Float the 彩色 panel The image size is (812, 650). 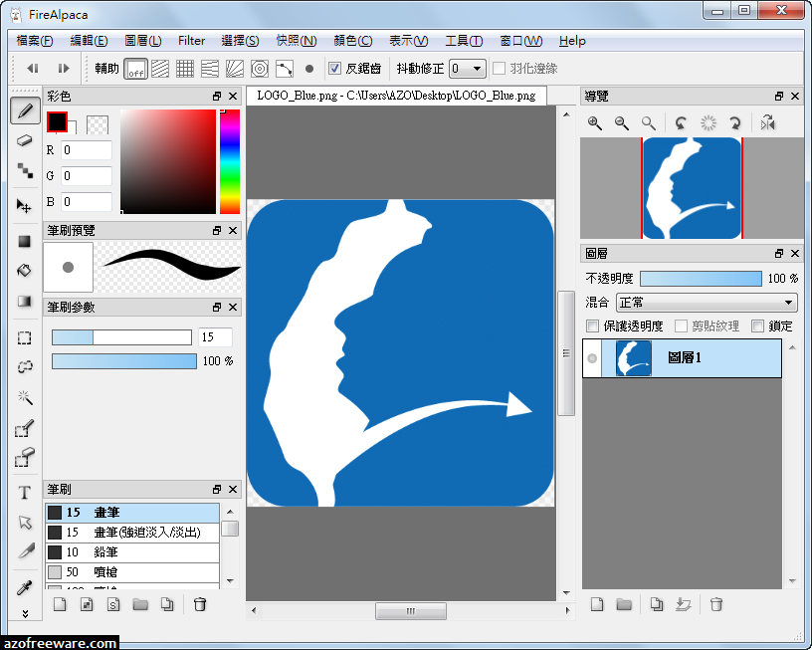pos(217,97)
